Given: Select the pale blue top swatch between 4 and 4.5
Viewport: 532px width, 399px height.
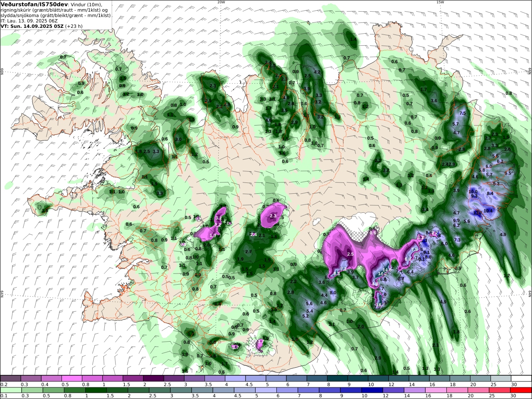Looking at the screenshot, I should tap(235, 379).
